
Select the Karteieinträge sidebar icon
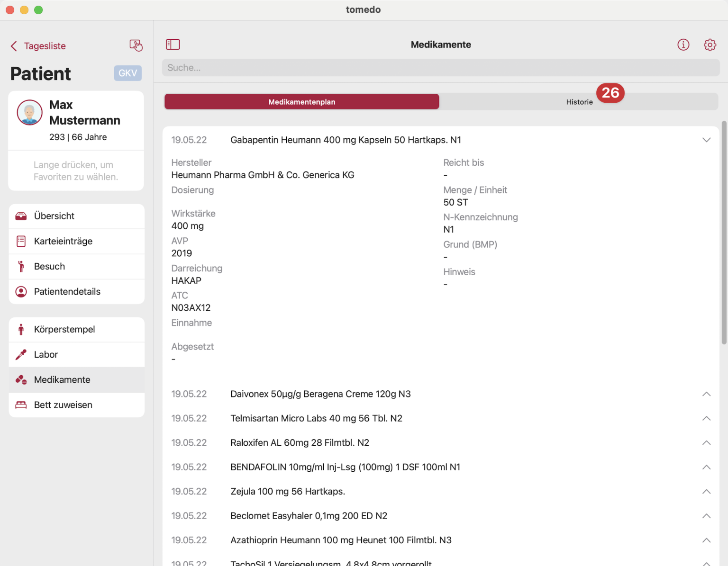(x=21, y=241)
